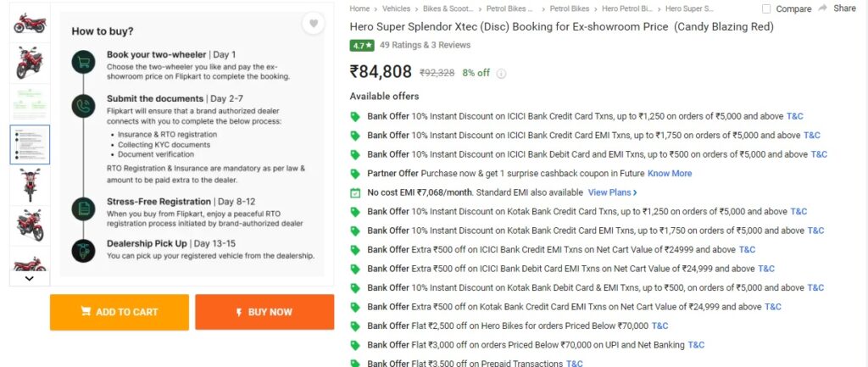
Task: Select the bike front-view thumbnail
Action: tap(30, 185)
